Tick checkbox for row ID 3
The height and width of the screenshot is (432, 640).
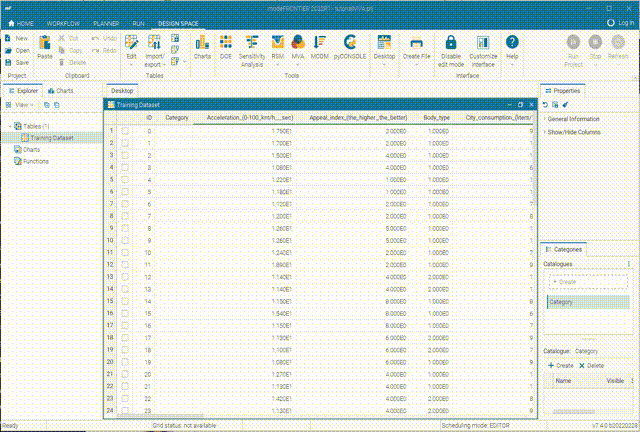click(x=125, y=167)
